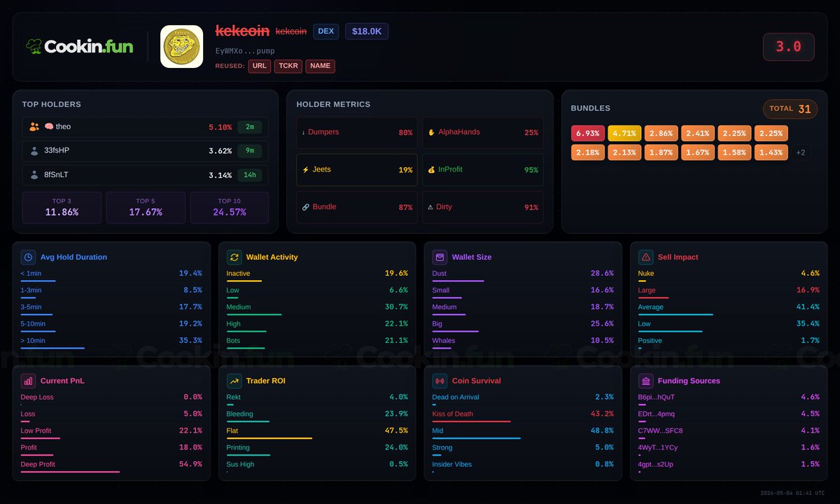
Task: Click the URL reused tag
Action: 260,66
